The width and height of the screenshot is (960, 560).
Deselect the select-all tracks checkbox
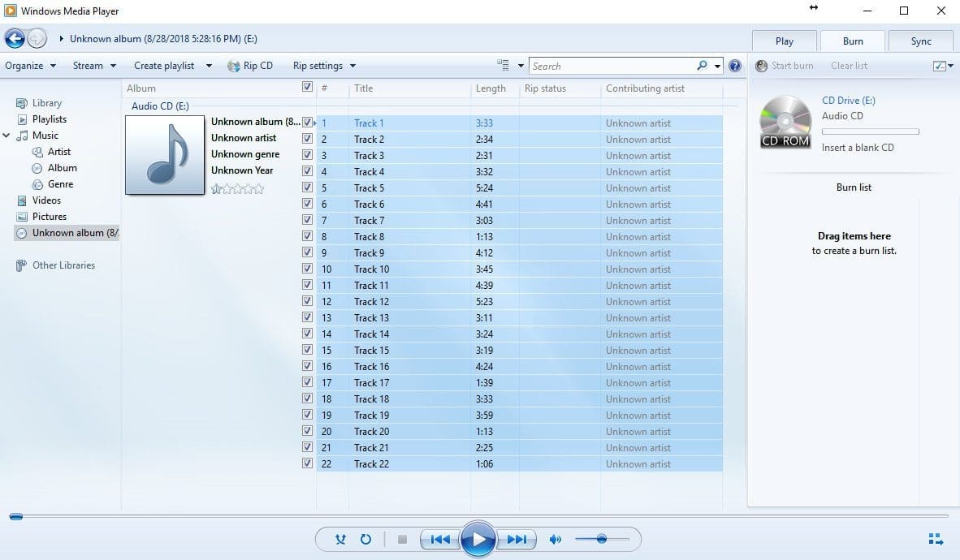[307, 86]
